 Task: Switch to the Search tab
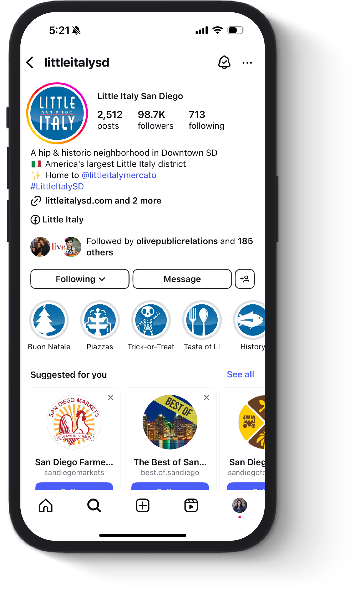94,505
